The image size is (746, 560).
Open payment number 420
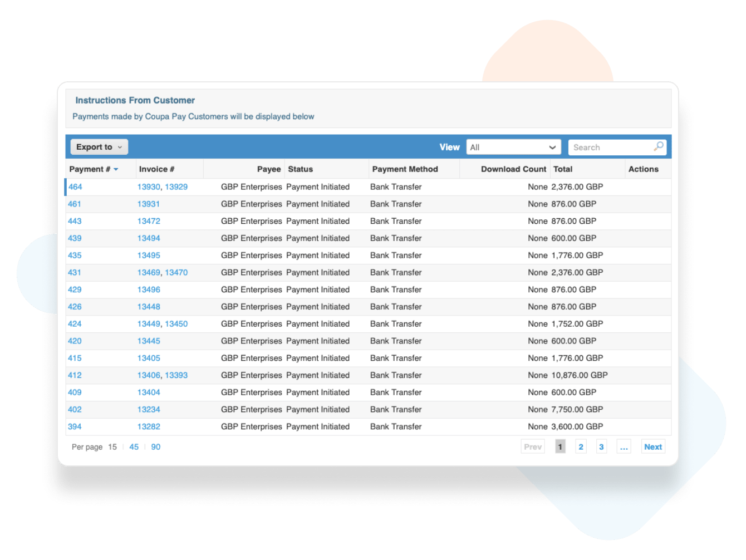pyautogui.click(x=75, y=341)
